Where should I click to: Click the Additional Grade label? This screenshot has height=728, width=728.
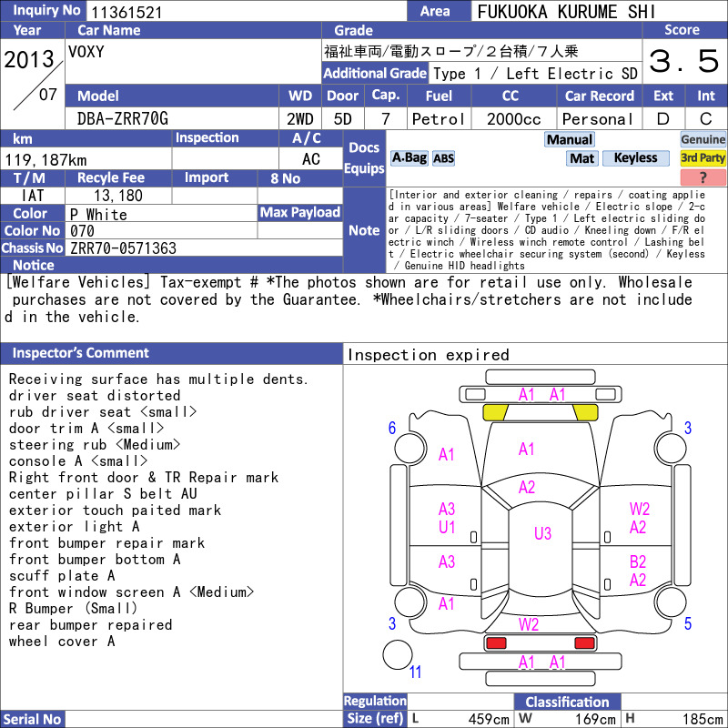[375, 74]
